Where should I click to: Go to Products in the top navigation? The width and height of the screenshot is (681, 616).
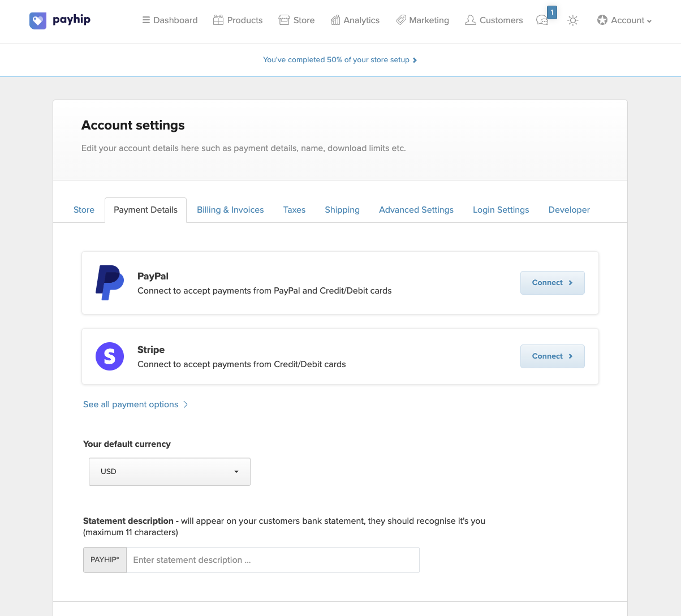click(x=238, y=20)
